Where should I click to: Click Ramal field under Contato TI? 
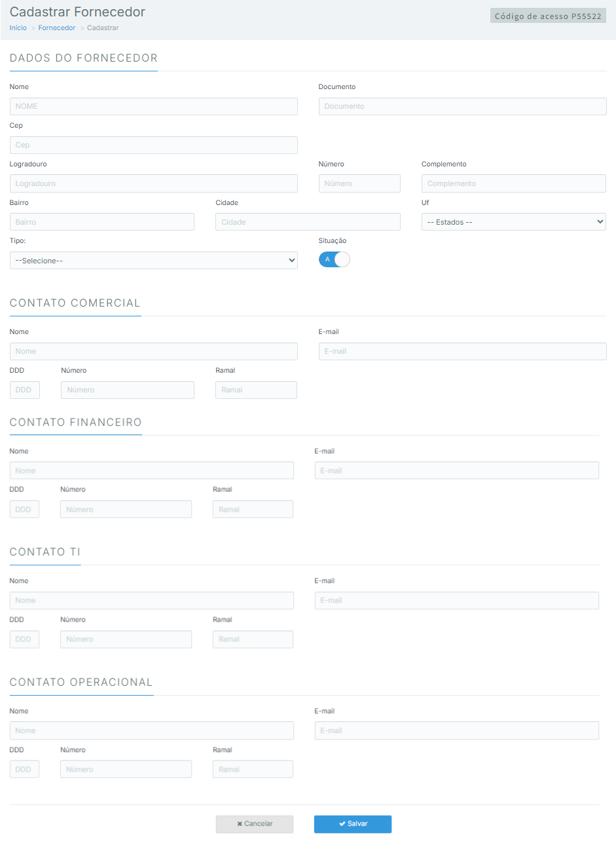[253, 639]
